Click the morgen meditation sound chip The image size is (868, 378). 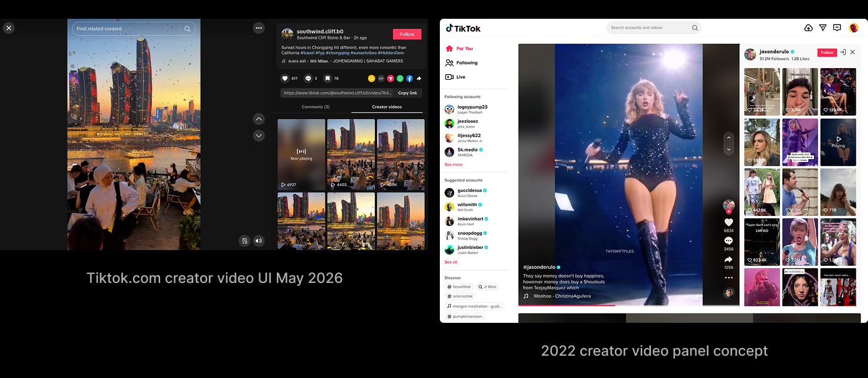click(474, 306)
